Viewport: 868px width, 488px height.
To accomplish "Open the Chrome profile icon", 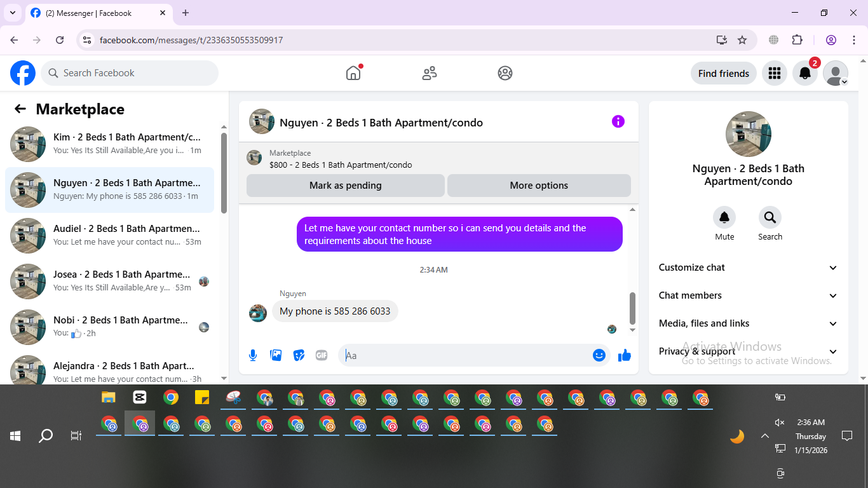I will point(831,40).
